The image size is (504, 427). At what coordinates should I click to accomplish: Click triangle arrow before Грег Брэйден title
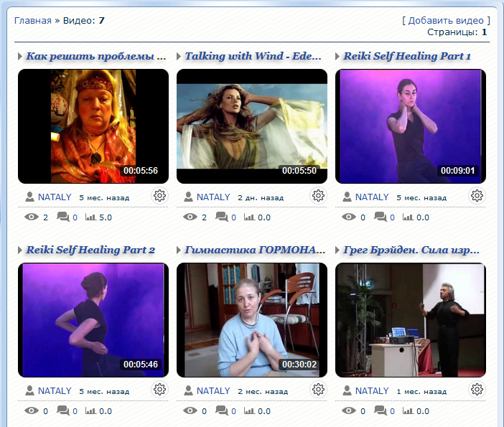pyautogui.click(x=337, y=250)
